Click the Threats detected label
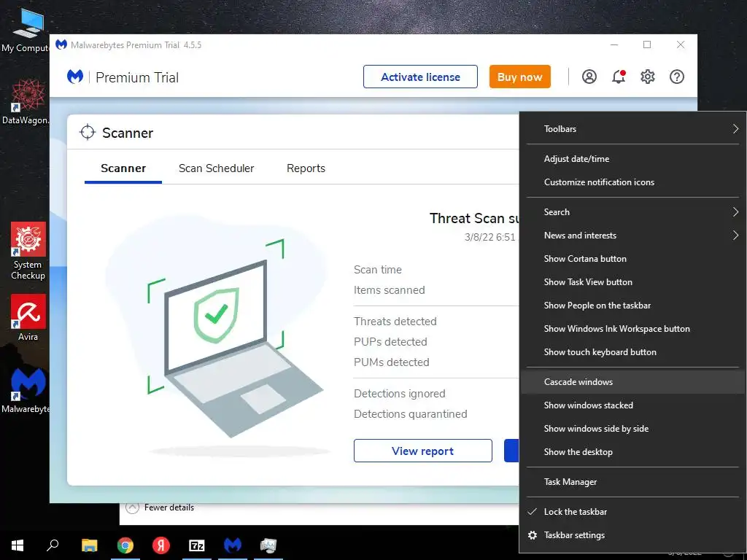747x560 pixels. point(395,322)
